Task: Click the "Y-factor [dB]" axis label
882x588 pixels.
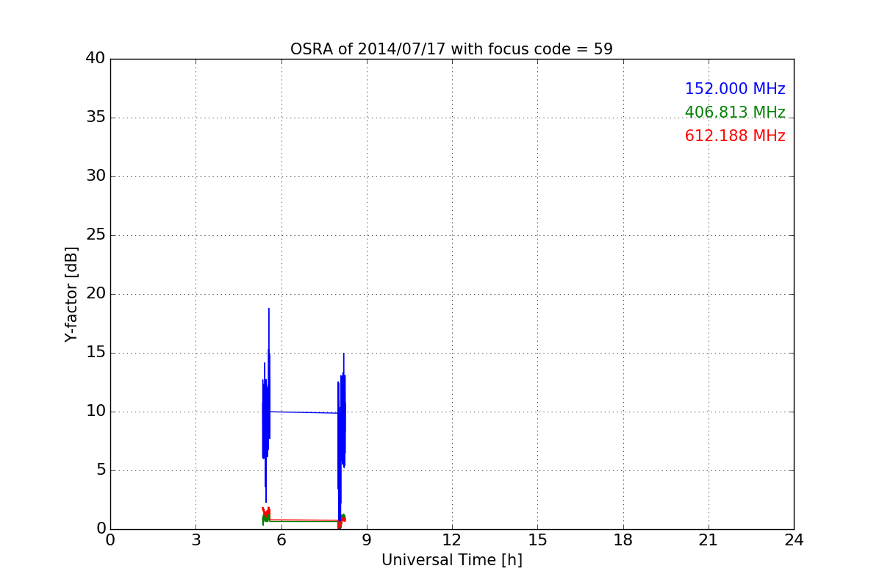Action: coord(71,294)
